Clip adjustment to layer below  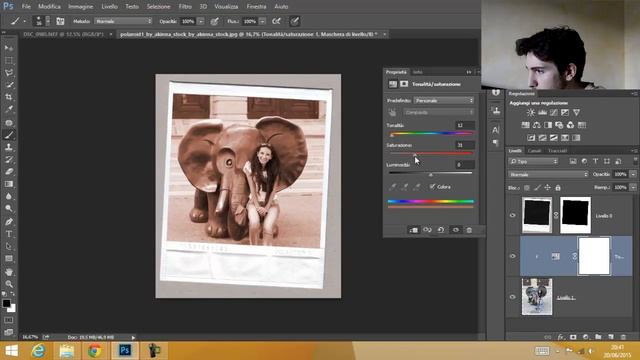(x=413, y=230)
